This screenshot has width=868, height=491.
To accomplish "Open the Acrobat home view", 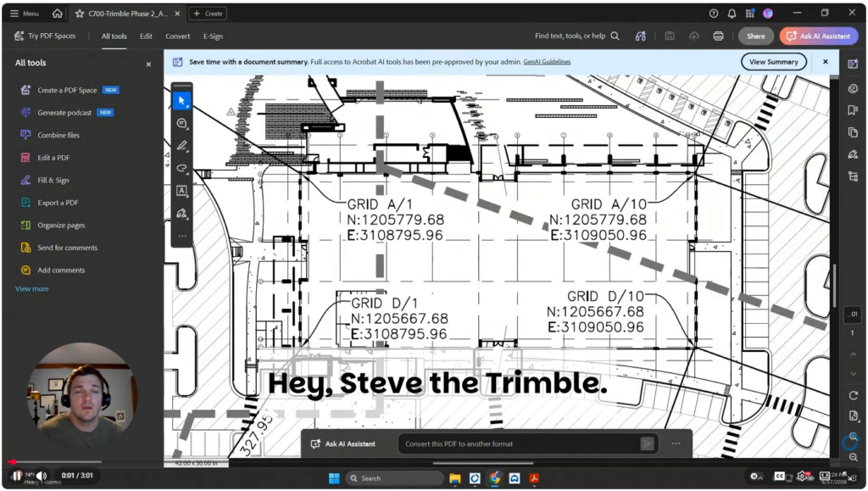I will [x=57, y=14].
